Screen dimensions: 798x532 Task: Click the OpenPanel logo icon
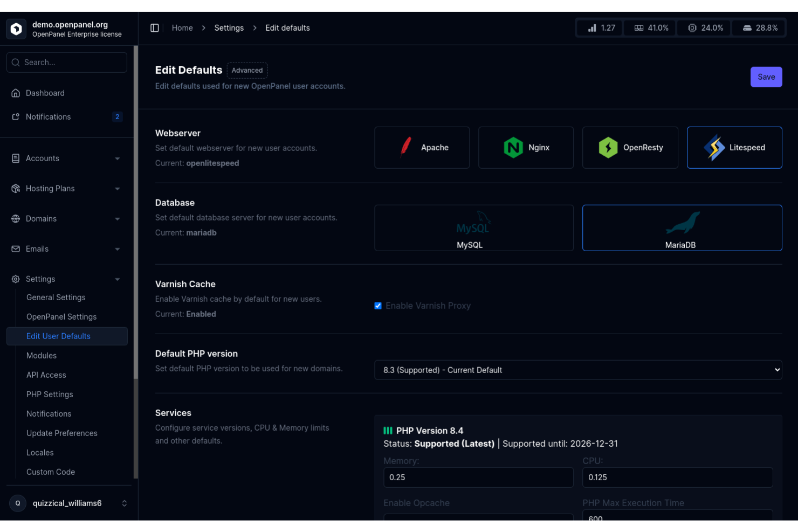(16, 29)
